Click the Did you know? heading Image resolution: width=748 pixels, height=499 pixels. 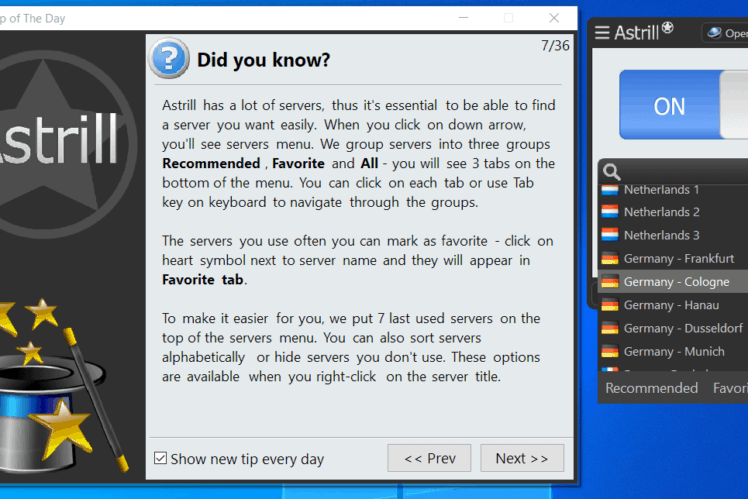[x=263, y=60]
